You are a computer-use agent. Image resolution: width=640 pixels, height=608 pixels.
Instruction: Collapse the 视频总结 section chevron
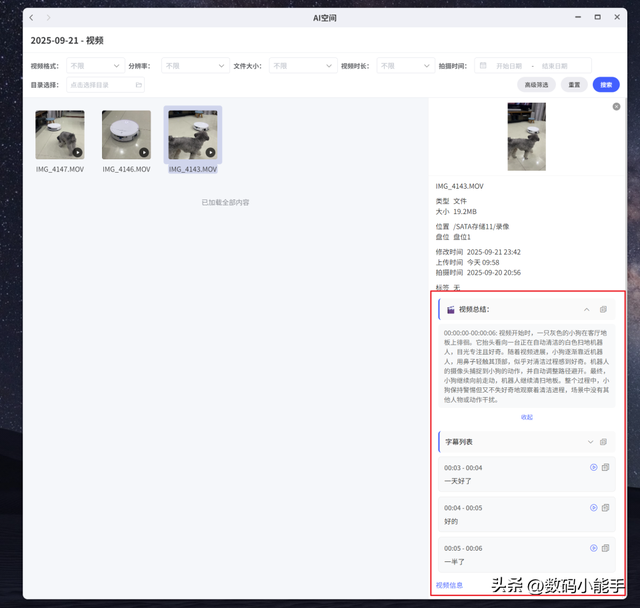(587, 310)
